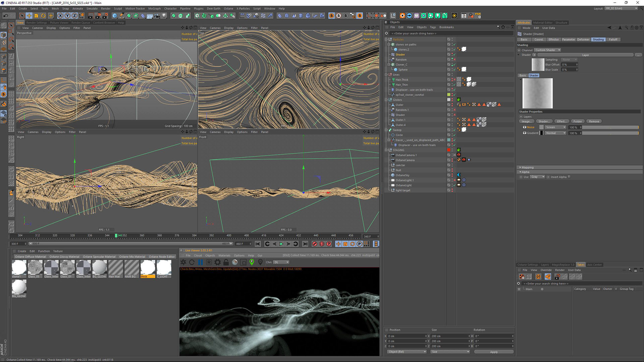
Task: Open the Alpha Use Gray dropdown
Action: [537, 177]
